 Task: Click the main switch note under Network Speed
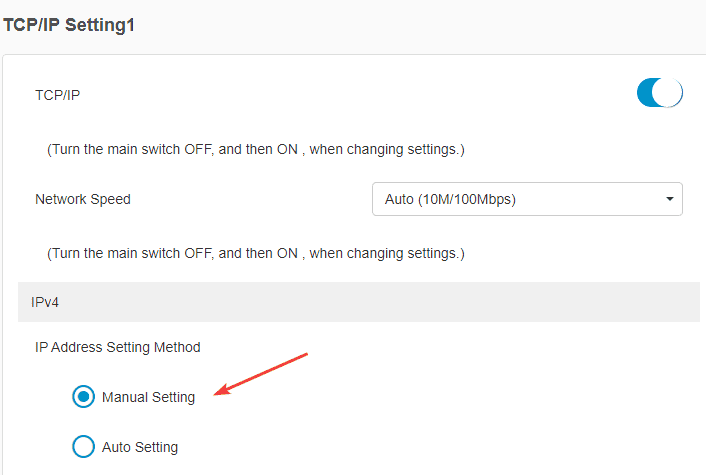pos(256,253)
